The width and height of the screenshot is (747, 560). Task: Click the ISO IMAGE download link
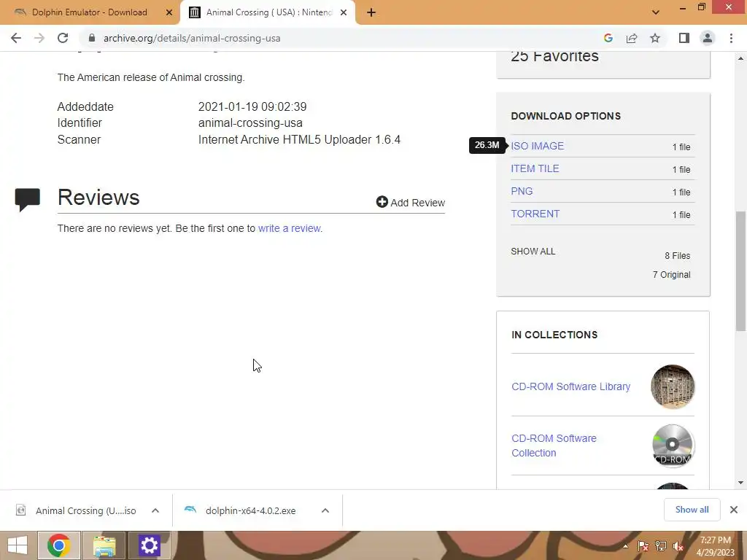point(537,146)
